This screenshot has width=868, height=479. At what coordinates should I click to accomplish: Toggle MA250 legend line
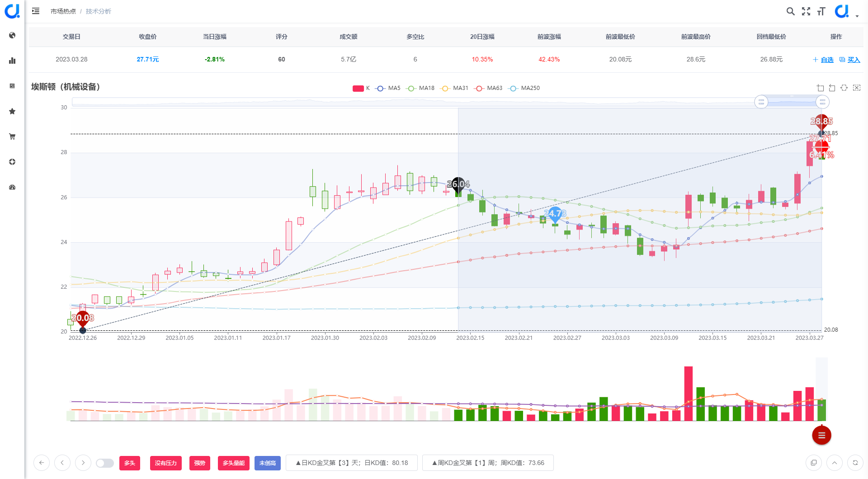tap(524, 88)
